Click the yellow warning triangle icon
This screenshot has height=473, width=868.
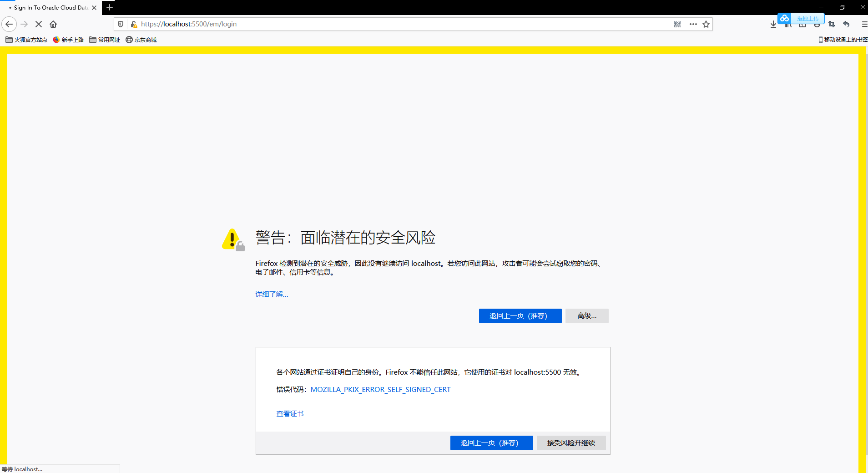click(233, 239)
